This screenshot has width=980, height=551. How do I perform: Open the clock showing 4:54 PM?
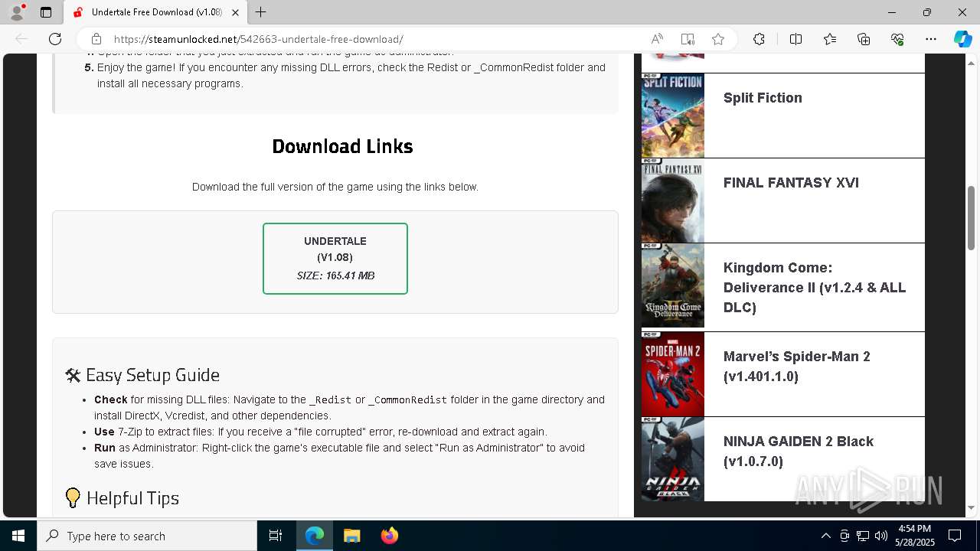tap(913, 536)
